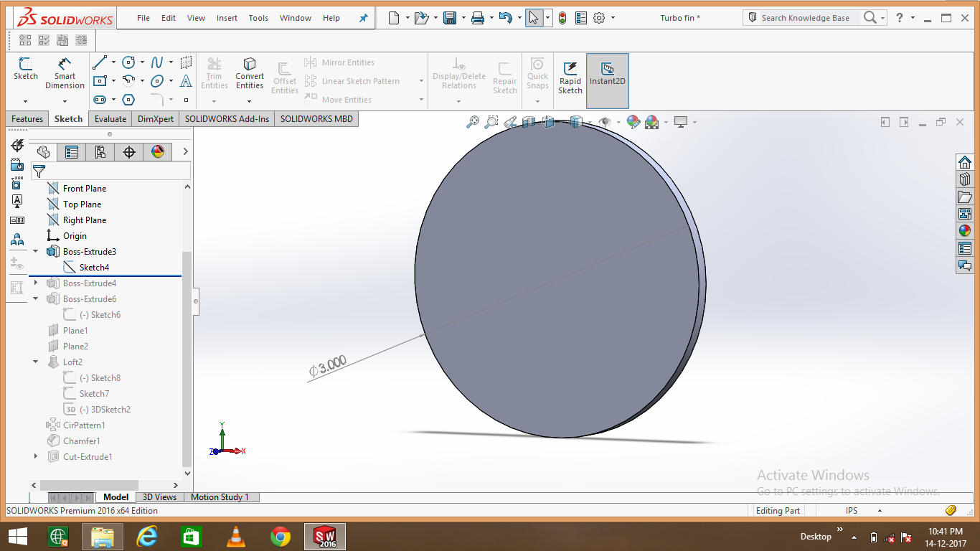The width and height of the screenshot is (980, 551).
Task: Switch to the SOLIDWORKS Add-Ins tab
Action: [227, 119]
